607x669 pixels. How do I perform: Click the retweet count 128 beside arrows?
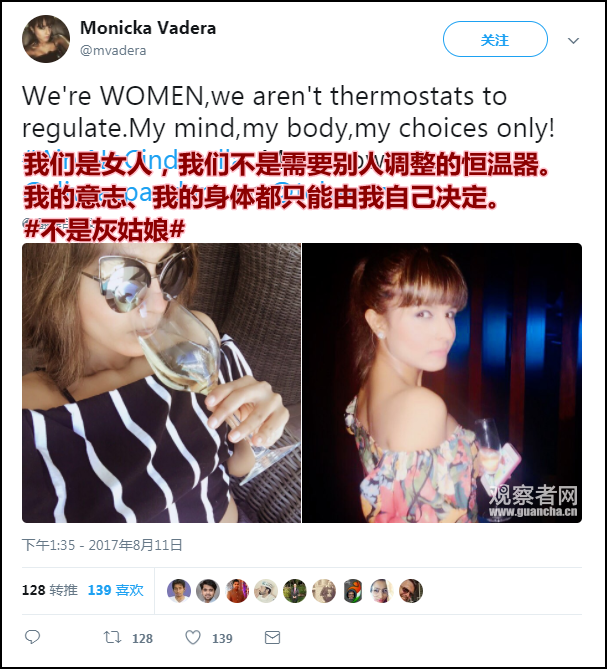point(142,639)
